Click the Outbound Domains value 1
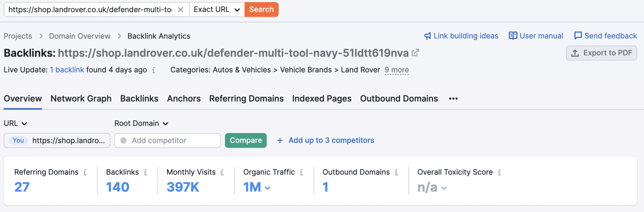644x212 pixels. 325,187
